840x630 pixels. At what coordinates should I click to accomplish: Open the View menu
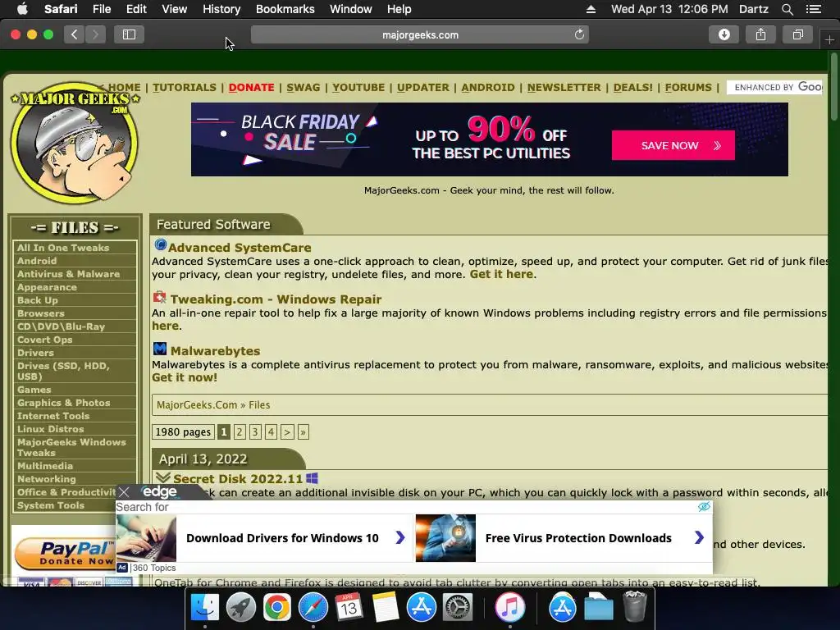[174, 9]
